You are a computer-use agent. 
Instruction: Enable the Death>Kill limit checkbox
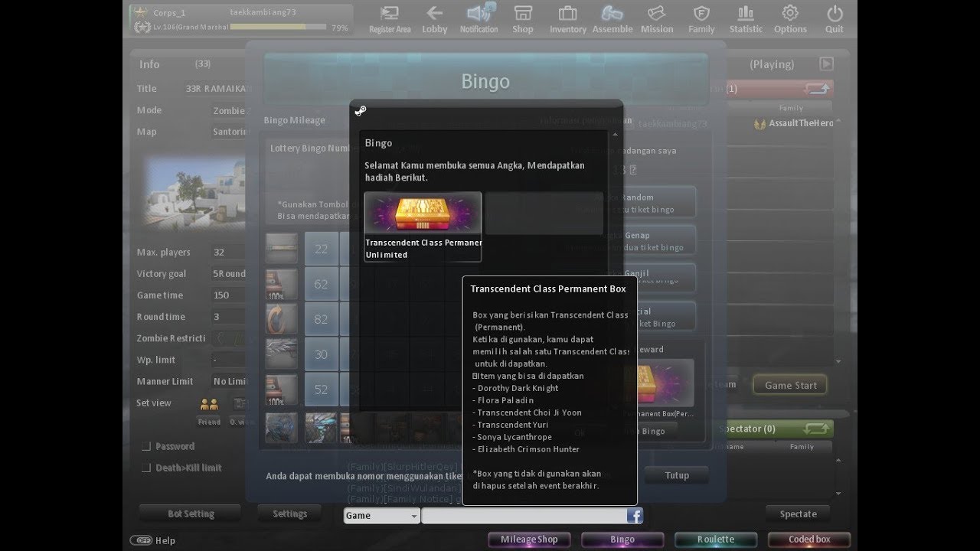[x=145, y=468]
